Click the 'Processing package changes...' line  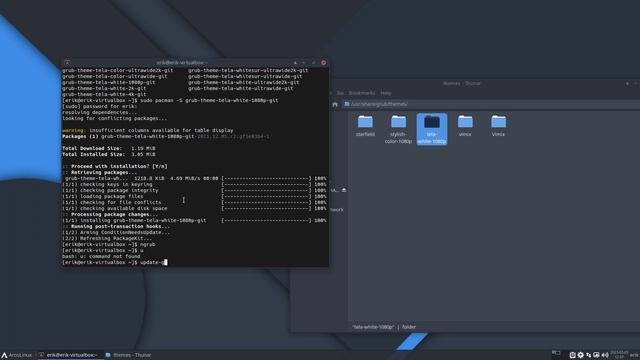[110, 215]
